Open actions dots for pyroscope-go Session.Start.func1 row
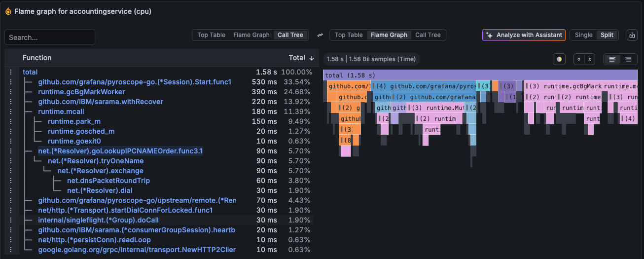The height and width of the screenshot is (259, 644). point(10,82)
